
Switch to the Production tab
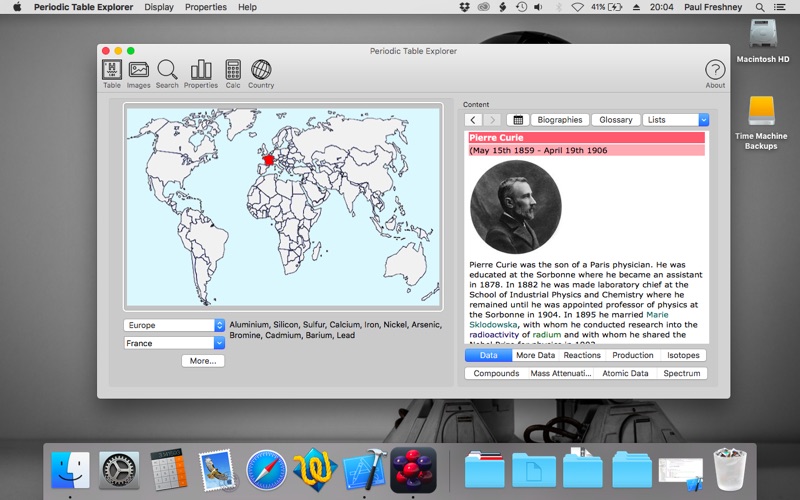(x=633, y=355)
